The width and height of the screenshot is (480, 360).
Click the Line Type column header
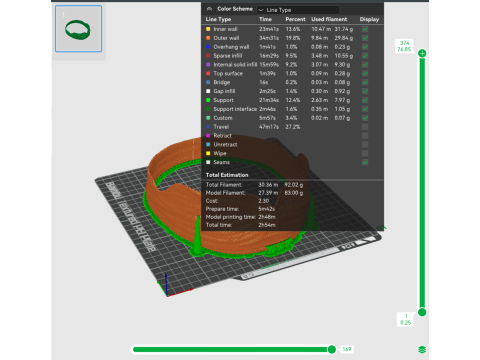(x=218, y=19)
